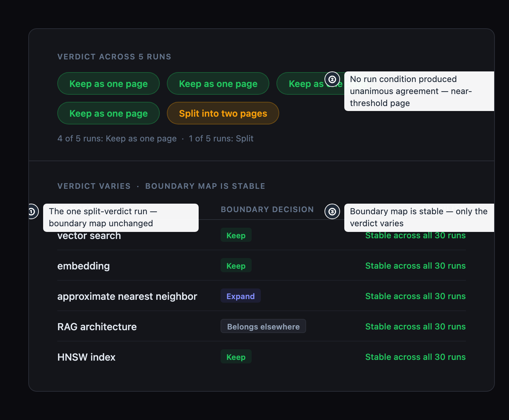Select the second 'Keep as one page' pill in top row

pos(218,83)
